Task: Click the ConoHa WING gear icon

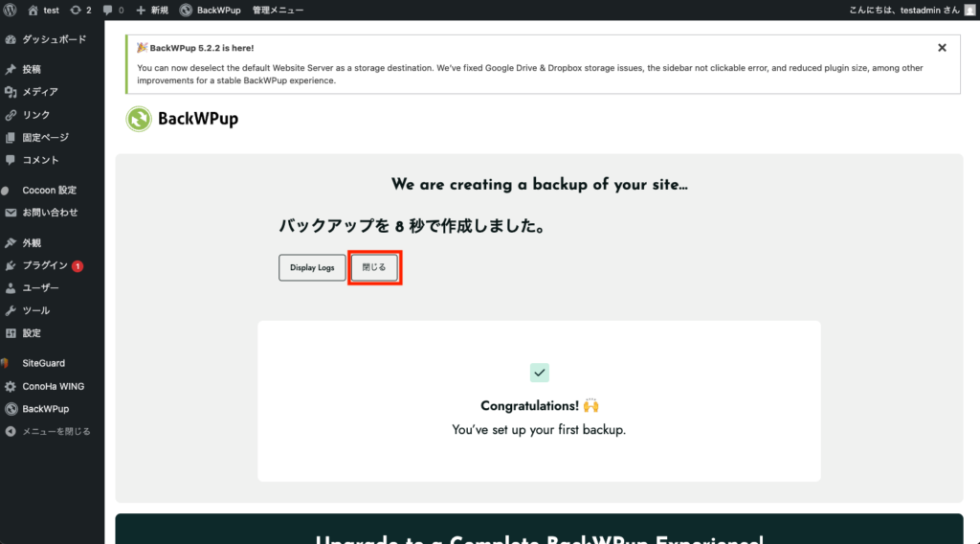Action: [11, 386]
